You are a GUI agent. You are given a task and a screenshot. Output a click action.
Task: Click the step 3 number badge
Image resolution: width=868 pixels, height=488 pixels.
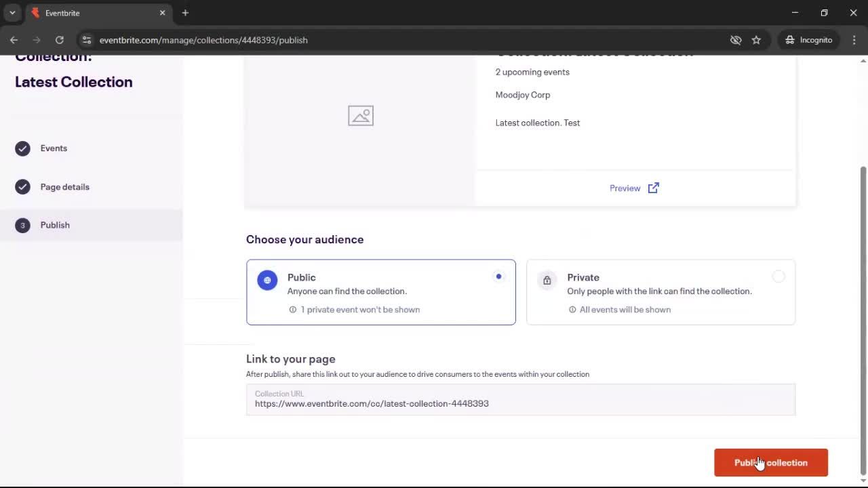[22, 225]
